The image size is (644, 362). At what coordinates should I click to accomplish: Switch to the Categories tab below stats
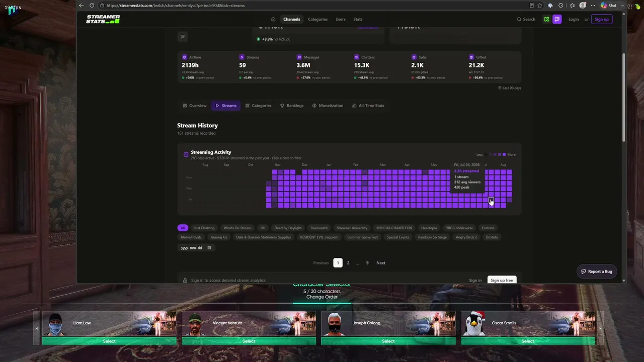pos(258,106)
